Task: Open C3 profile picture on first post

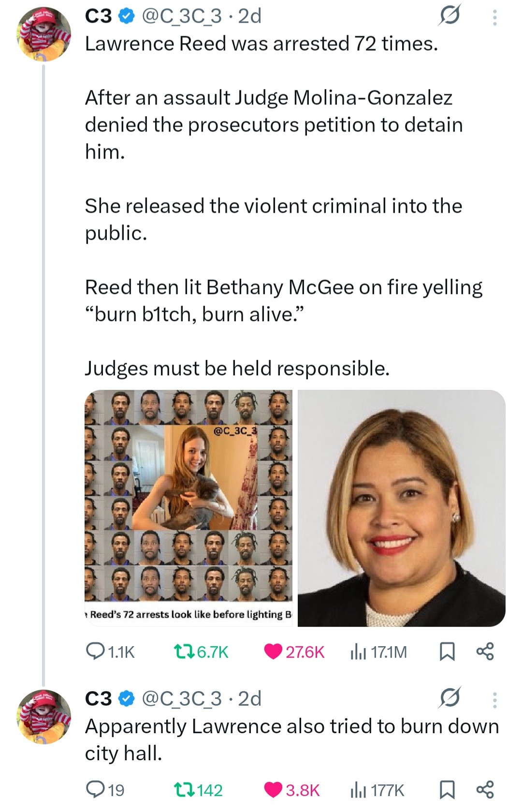Action: [44, 34]
